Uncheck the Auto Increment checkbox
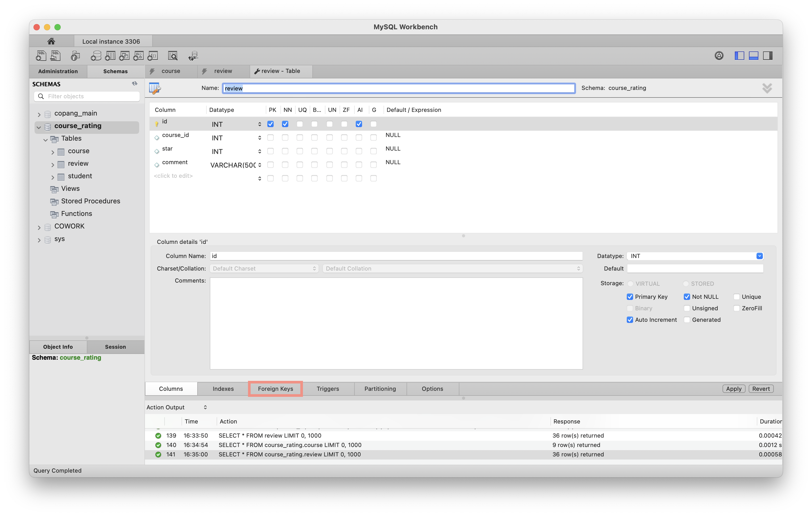This screenshot has width=812, height=516. pos(630,319)
